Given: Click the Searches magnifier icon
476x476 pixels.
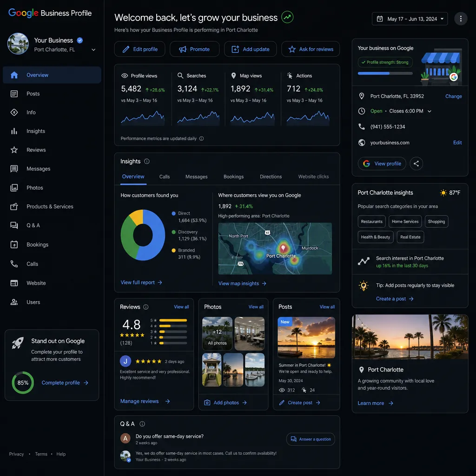Looking at the screenshot, I should point(180,75).
